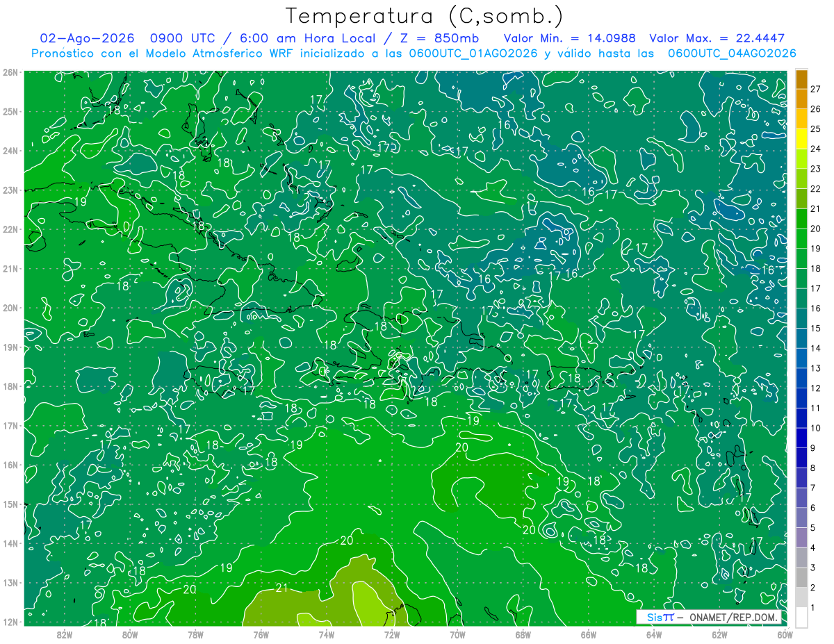Click the colorbar value '11'
This screenshot has height=644, width=834.
[x=816, y=408]
